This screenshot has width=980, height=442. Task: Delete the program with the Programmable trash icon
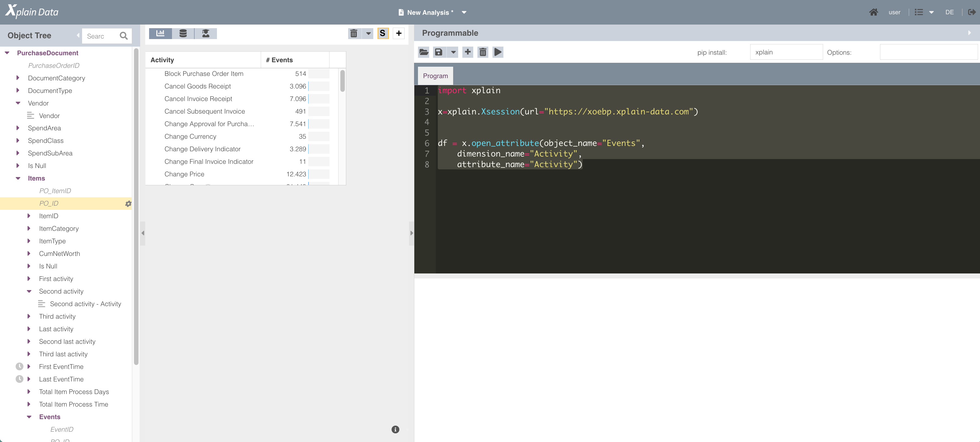[x=483, y=52]
